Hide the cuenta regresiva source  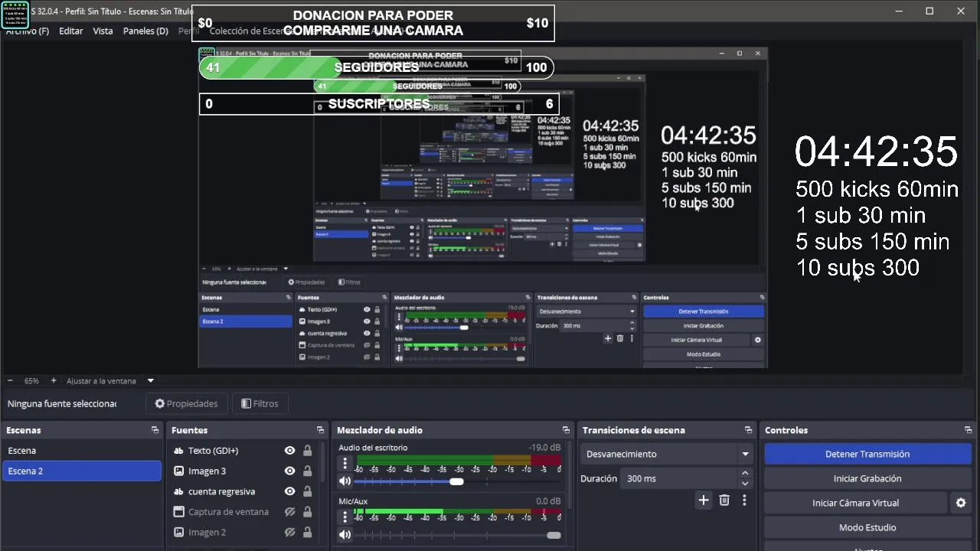pos(289,491)
